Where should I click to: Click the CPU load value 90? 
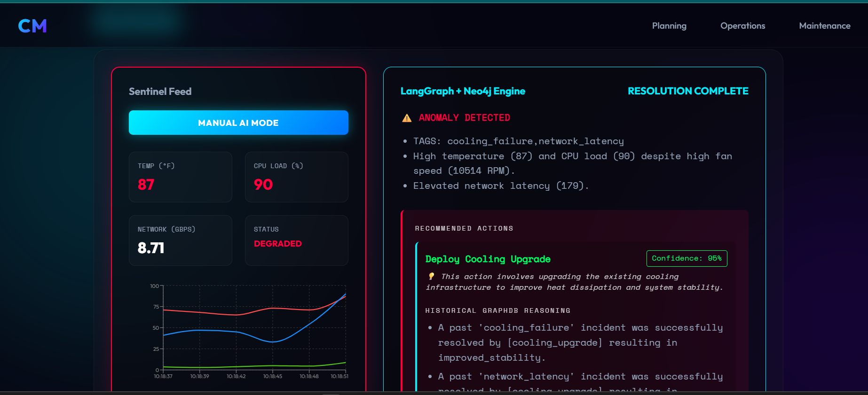263,185
